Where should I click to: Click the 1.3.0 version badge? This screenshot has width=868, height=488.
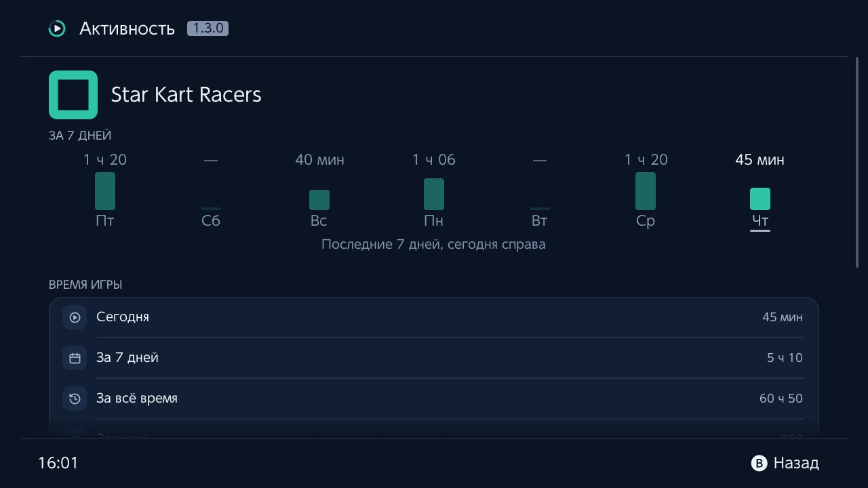pos(208,28)
